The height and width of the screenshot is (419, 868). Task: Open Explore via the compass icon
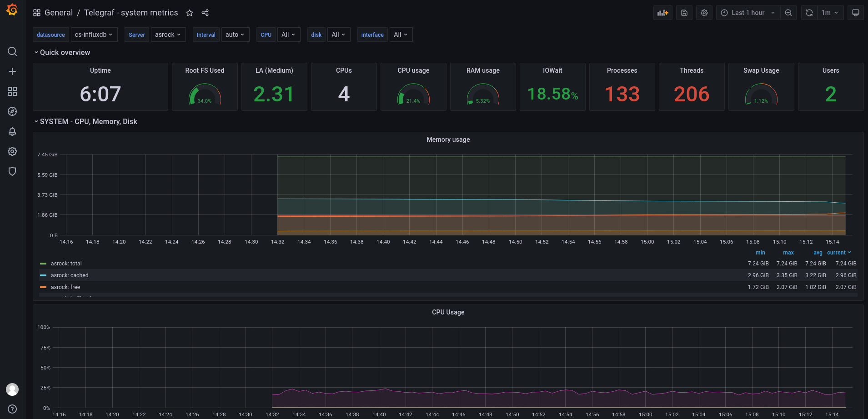tap(12, 111)
